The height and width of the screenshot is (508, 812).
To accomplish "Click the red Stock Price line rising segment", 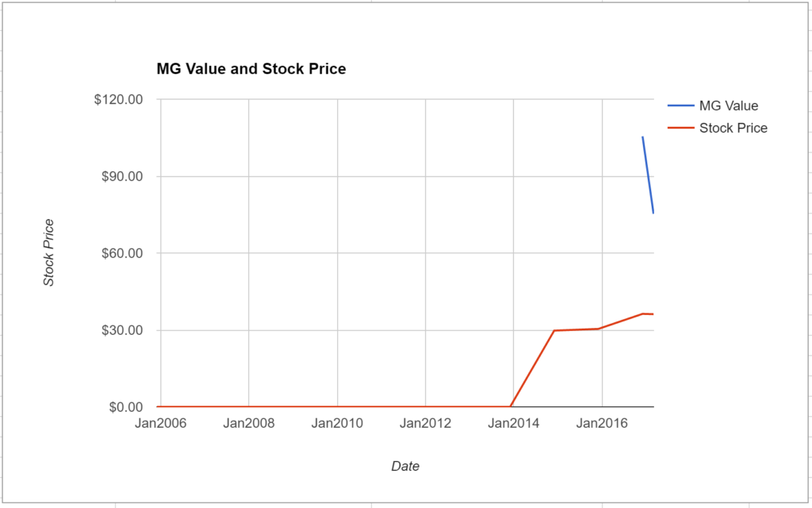I will 532,368.
